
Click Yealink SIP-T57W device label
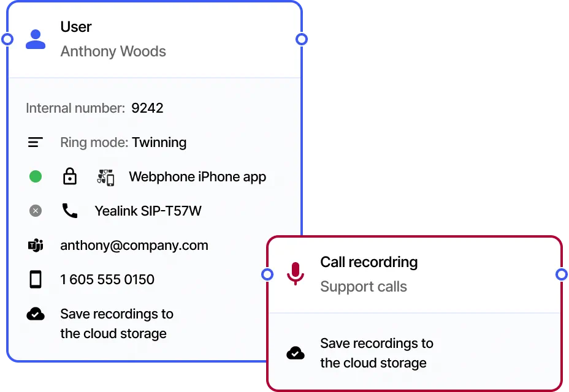(148, 211)
